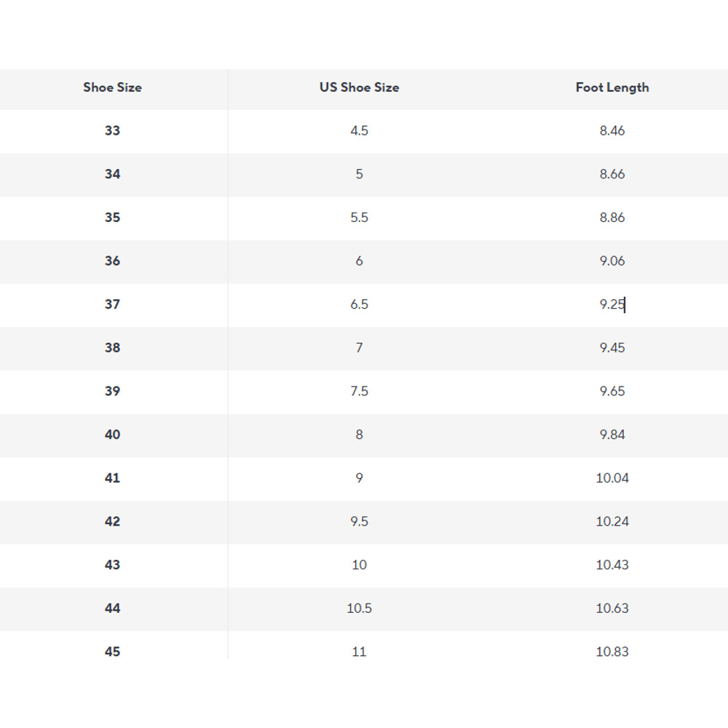Click the 10.43 foot length value
The height and width of the screenshot is (728, 728).
pos(612,565)
